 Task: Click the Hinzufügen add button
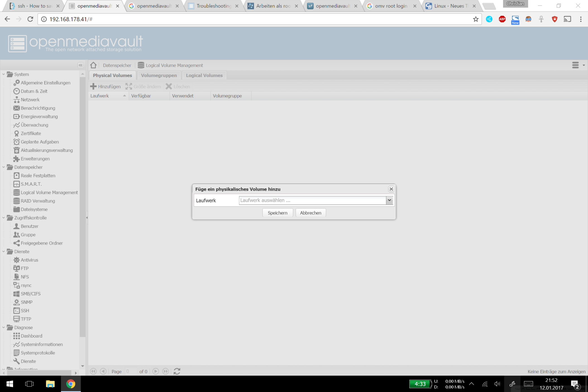coord(106,86)
